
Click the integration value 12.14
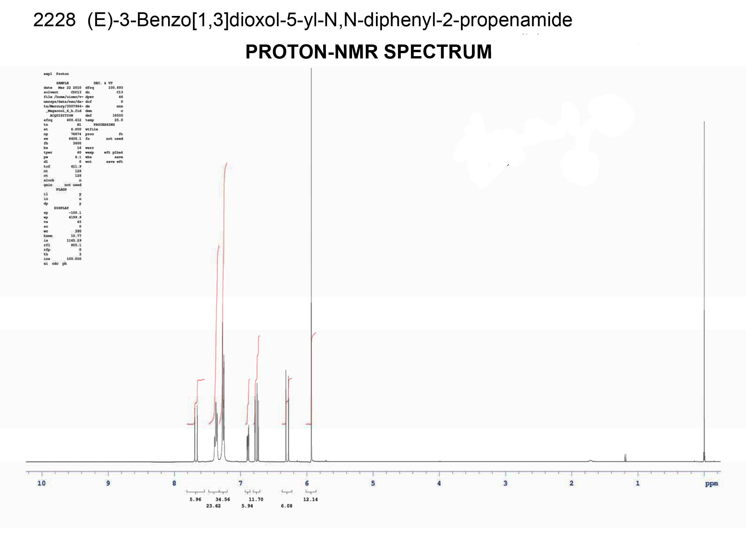click(x=310, y=499)
